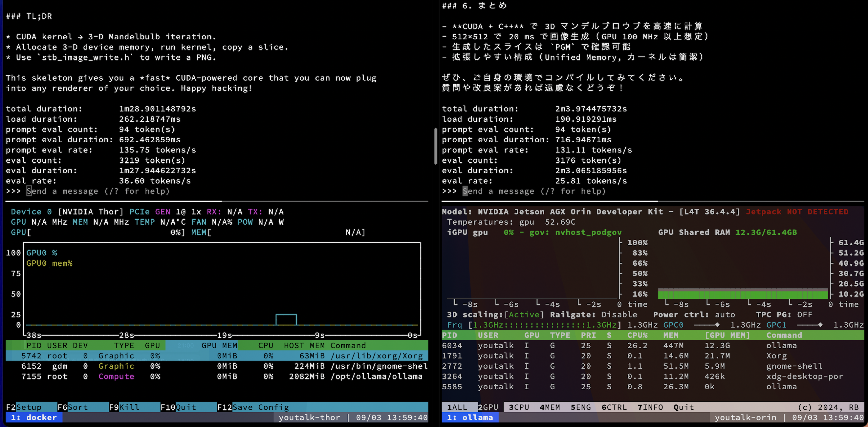The image size is (868, 427).
Task: Click GPU0 % legend label
Action: coord(42,253)
